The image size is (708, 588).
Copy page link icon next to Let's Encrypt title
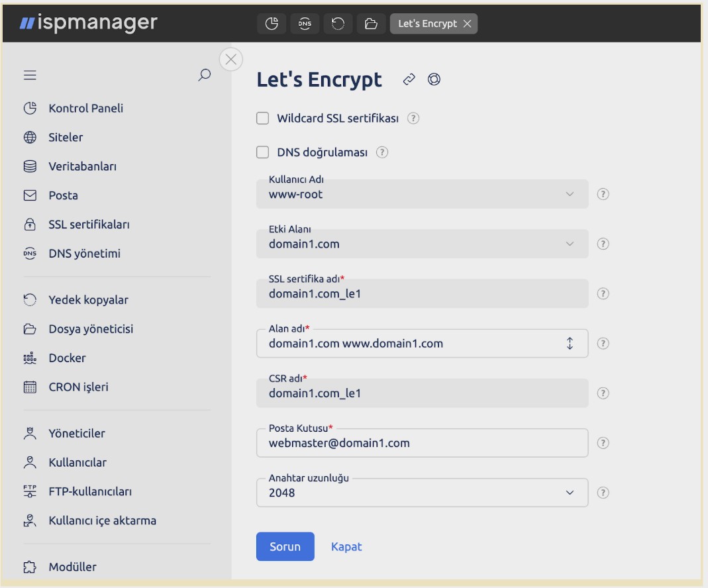click(409, 79)
